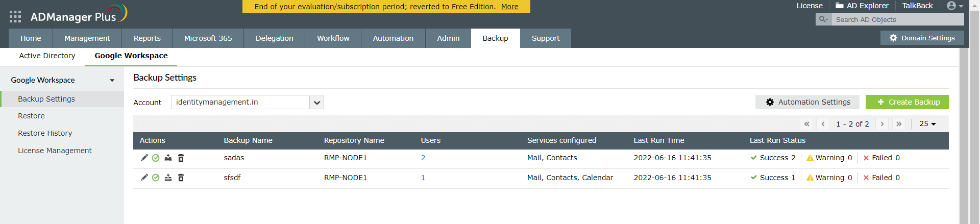Click the Create Backup button
This screenshot has height=224, width=980.
click(907, 102)
